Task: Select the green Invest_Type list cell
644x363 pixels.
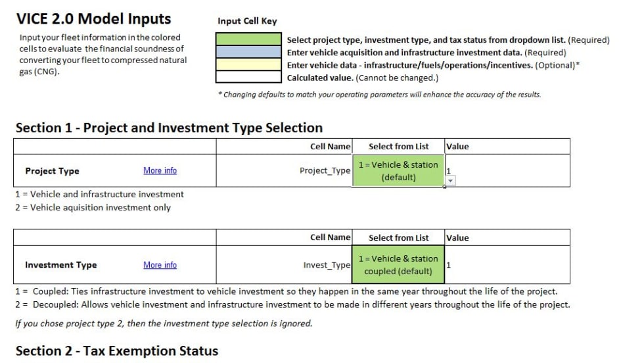Action: [x=398, y=265]
